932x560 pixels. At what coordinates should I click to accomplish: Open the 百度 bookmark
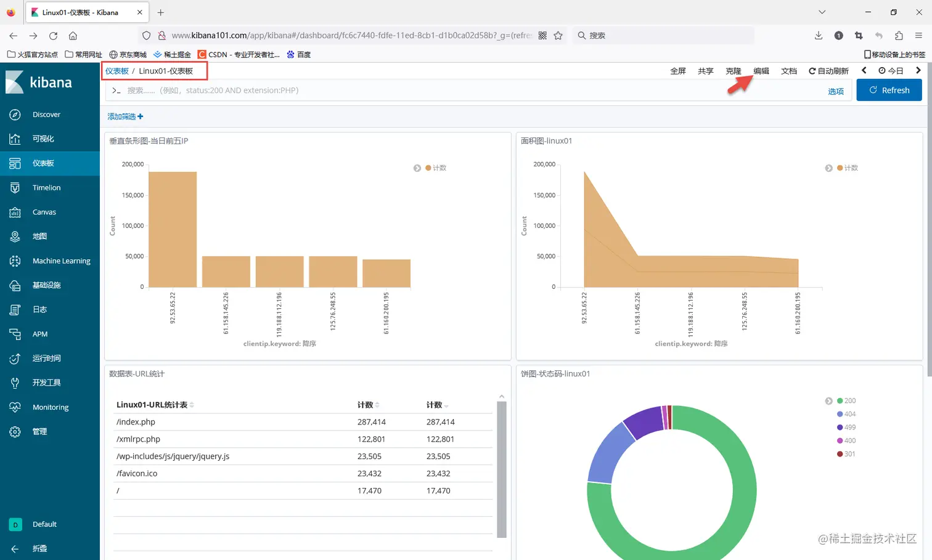tap(298, 54)
